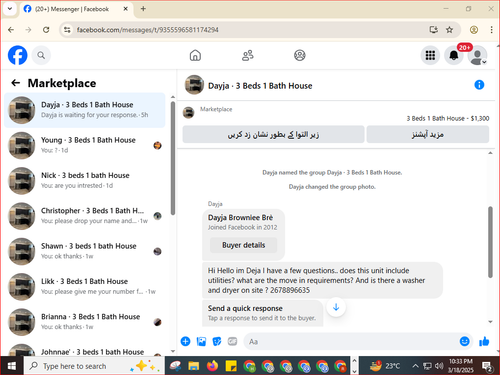Expand the account profile menu
This screenshot has width=500, height=375.
coord(477,55)
